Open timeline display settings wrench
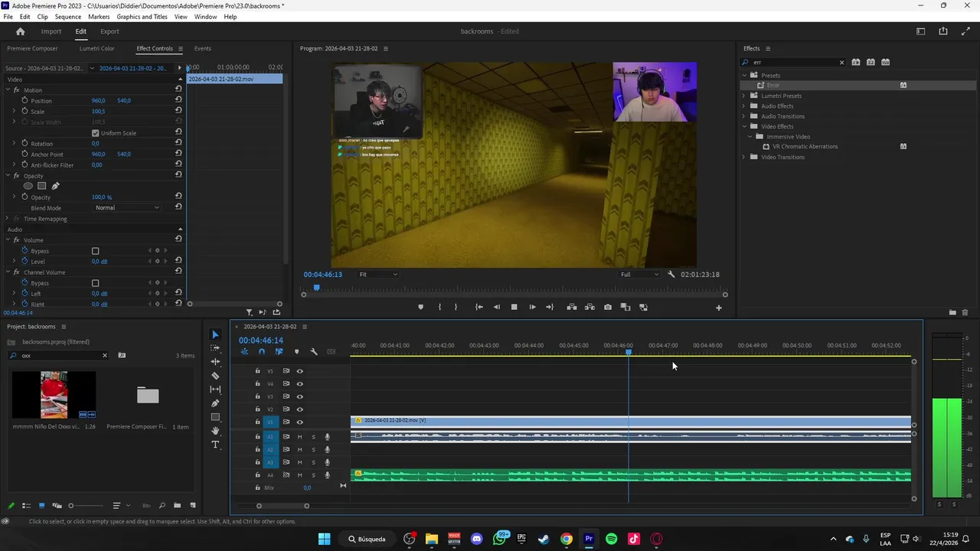The height and width of the screenshot is (551, 980). pos(314,351)
